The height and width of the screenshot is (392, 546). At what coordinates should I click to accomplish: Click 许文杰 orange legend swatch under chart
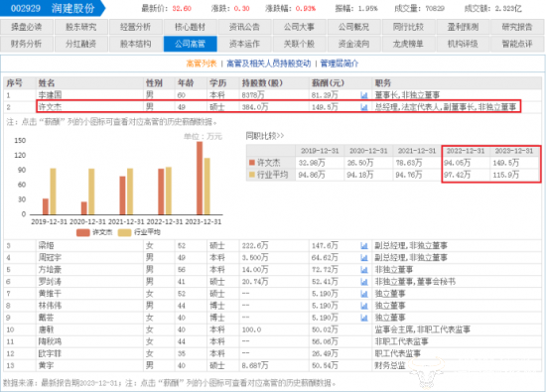click(x=83, y=232)
